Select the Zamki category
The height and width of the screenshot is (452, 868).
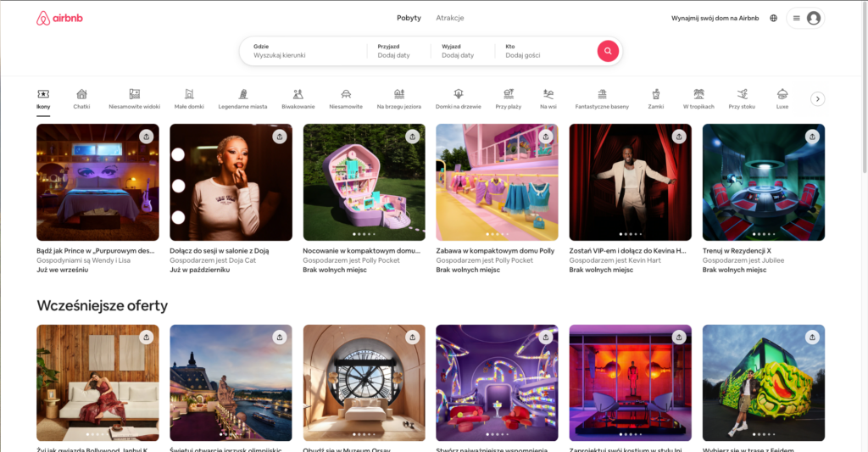(655, 98)
